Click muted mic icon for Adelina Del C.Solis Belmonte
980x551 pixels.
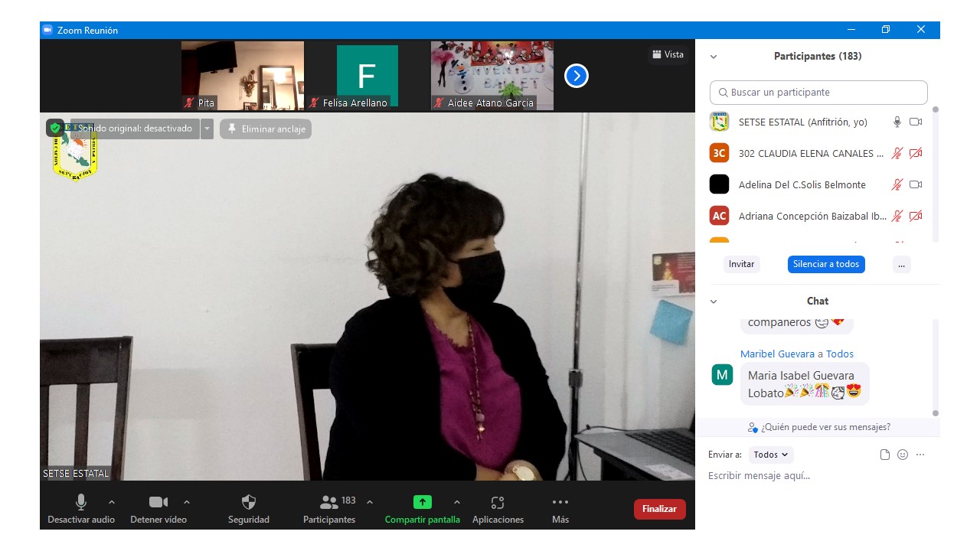[x=897, y=184]
